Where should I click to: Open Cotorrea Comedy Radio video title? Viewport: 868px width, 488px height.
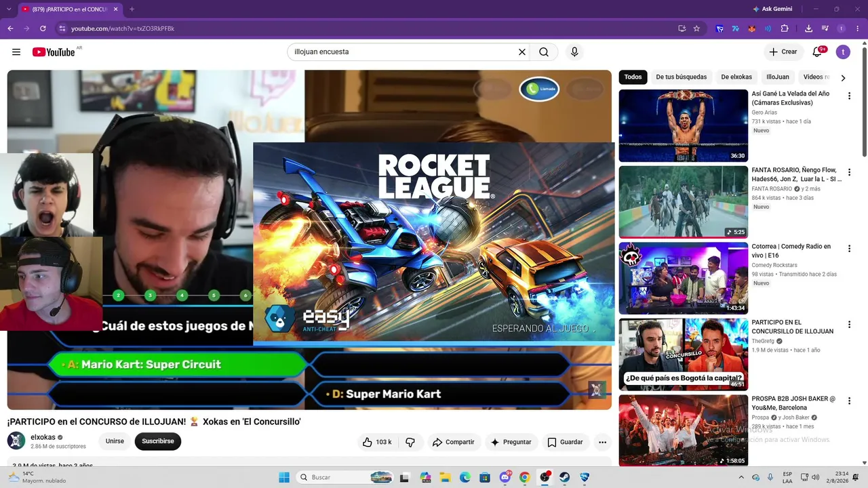pyautogui.click(x=791, y=251)
